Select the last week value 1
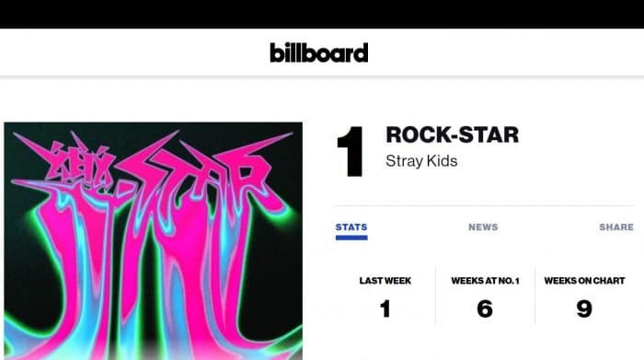Viewport: 644px width, 360px height. 385,308
